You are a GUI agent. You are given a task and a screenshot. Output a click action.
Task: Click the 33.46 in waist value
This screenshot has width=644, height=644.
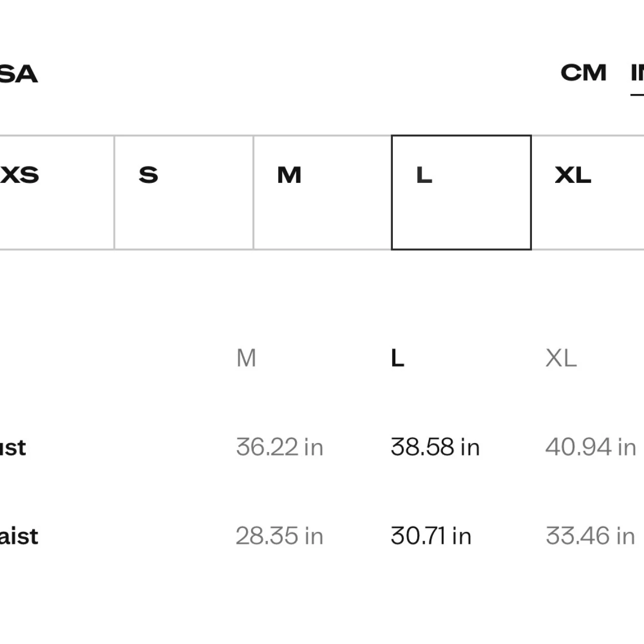[x=590, y=536]
